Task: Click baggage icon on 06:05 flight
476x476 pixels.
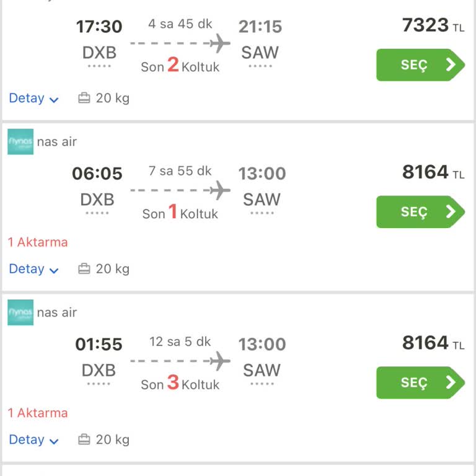Action: pos(84,269)
